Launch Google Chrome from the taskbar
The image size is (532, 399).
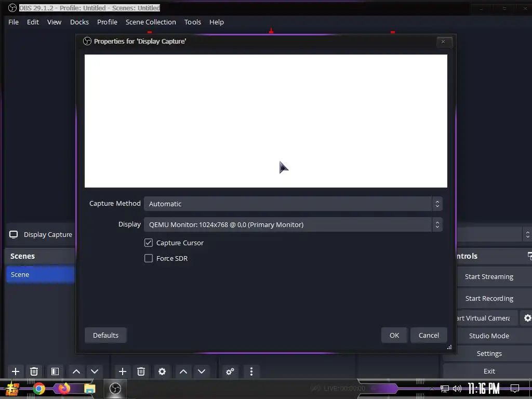pos(38,389)
